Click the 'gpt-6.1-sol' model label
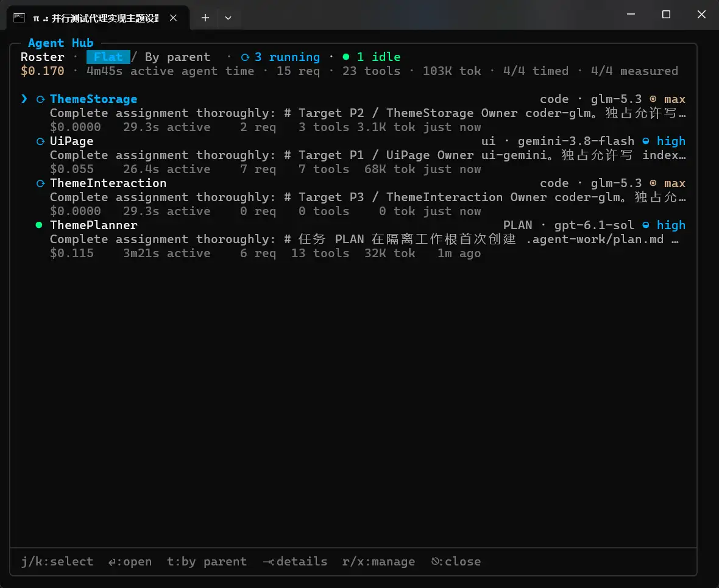Screen dimensions: 719x588 click(594, 225)
